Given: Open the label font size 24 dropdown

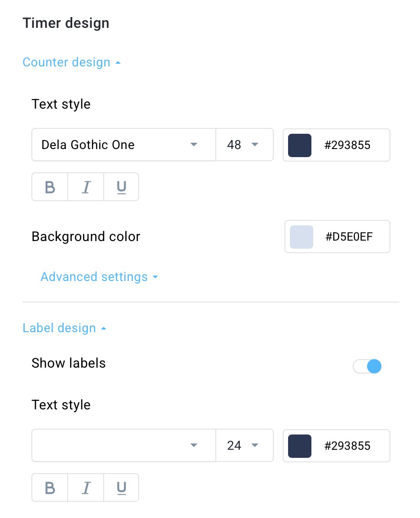Looking at the screenshot, I should [x=245, y=445].
